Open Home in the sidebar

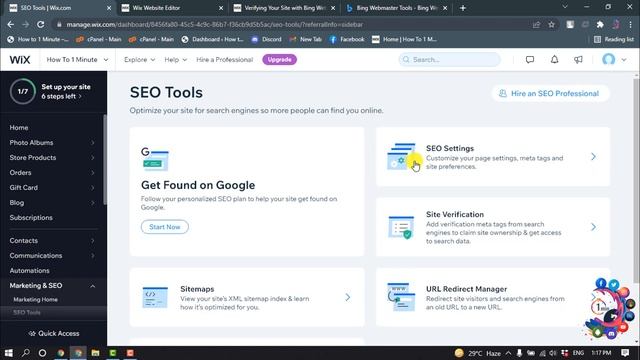[19, 128]
